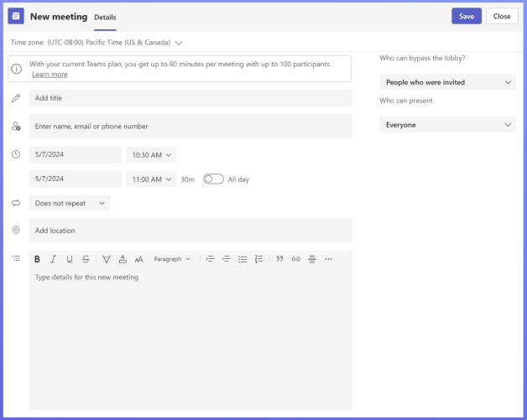The width and height of the screenshot is (527, 420).
Task: Insert a numbered list
Action: tap(258, 259)
